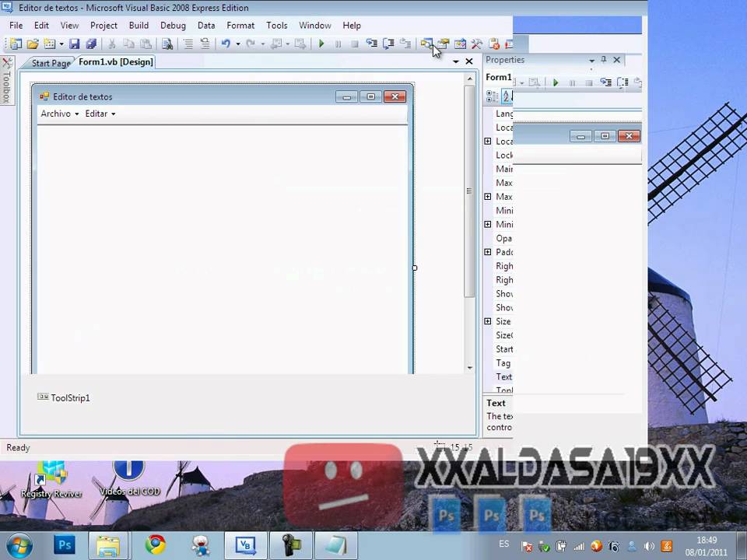Click the Redo icon
This screenshot has width=747, height=560.
point(251,44)
